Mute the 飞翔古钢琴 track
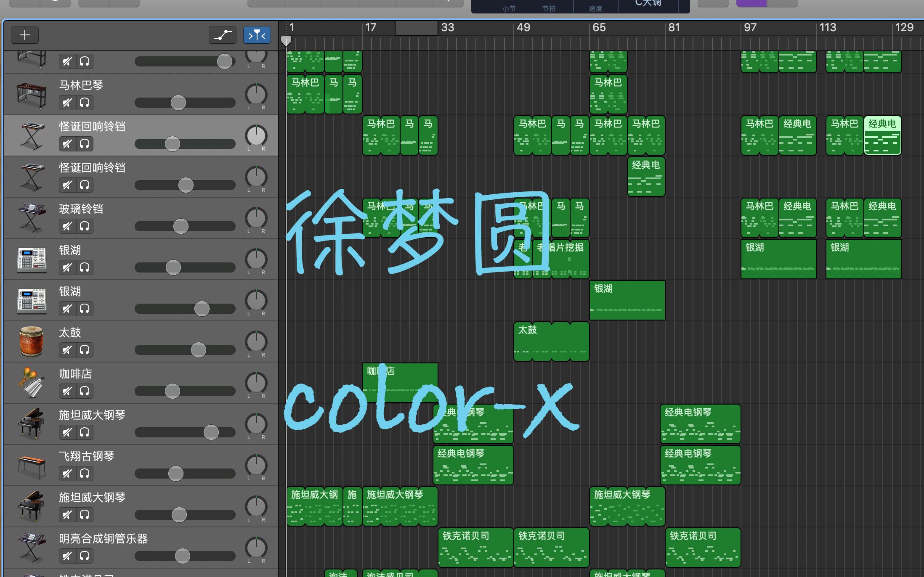This screenshot has height=577, width=924. [x=67, y=473]
